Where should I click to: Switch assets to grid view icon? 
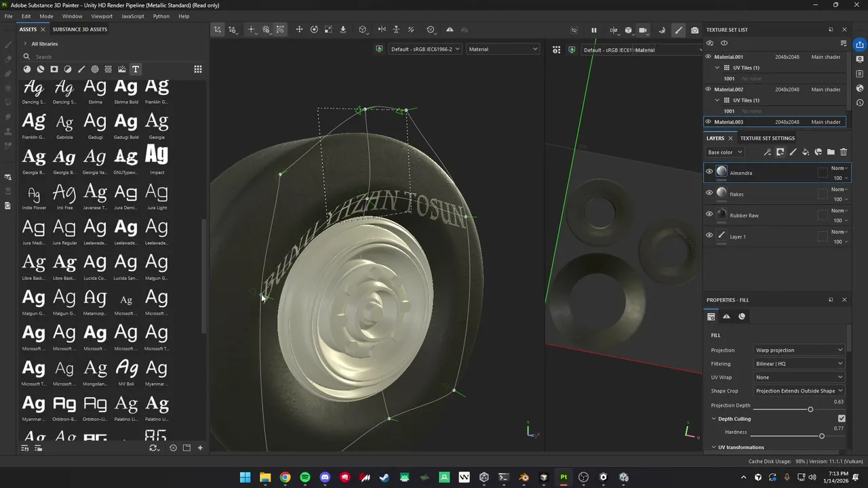pos(198,69)
